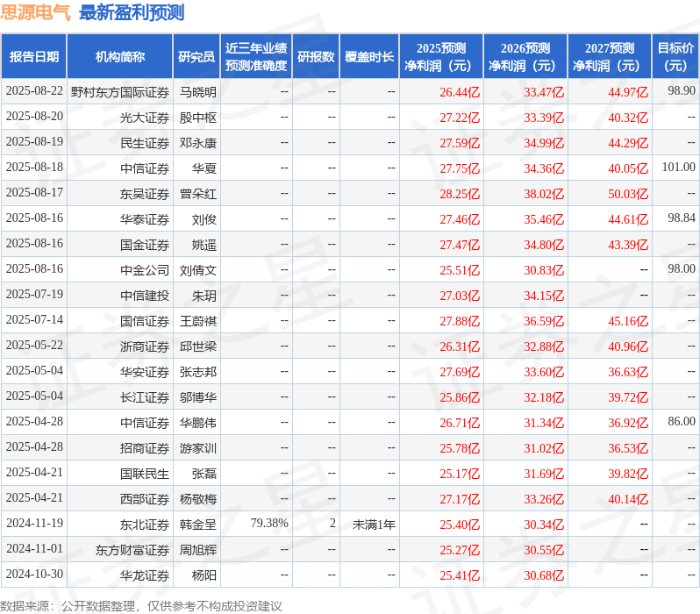The image size is (700, 614).
Task: Click researcher name 游家训
Action: point(197,448)
